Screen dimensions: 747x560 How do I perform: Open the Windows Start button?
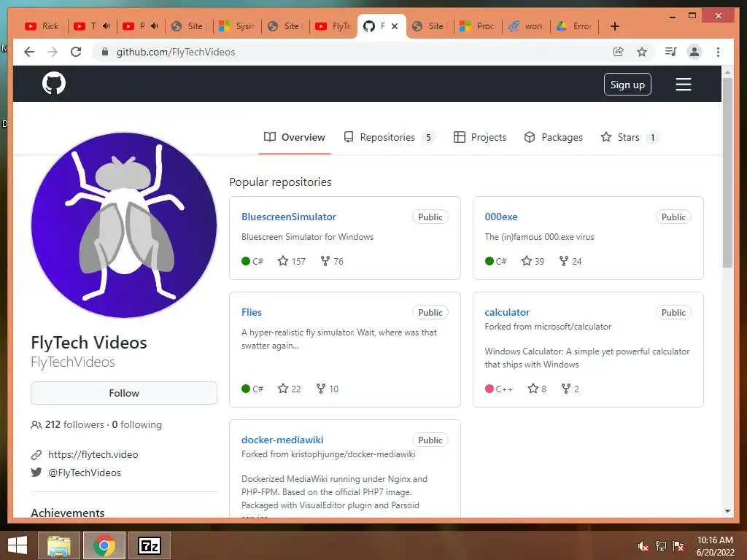[18, 545]
